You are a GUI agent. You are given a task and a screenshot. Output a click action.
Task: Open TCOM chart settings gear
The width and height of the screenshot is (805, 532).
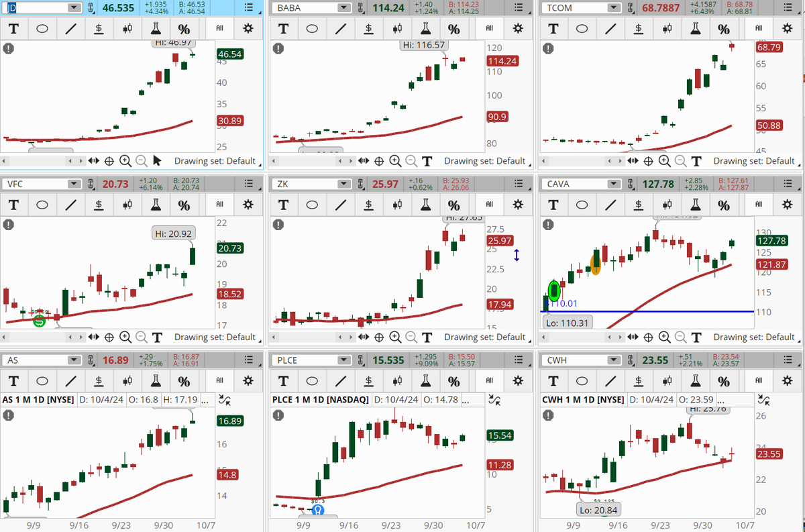(x=788, y=29)
